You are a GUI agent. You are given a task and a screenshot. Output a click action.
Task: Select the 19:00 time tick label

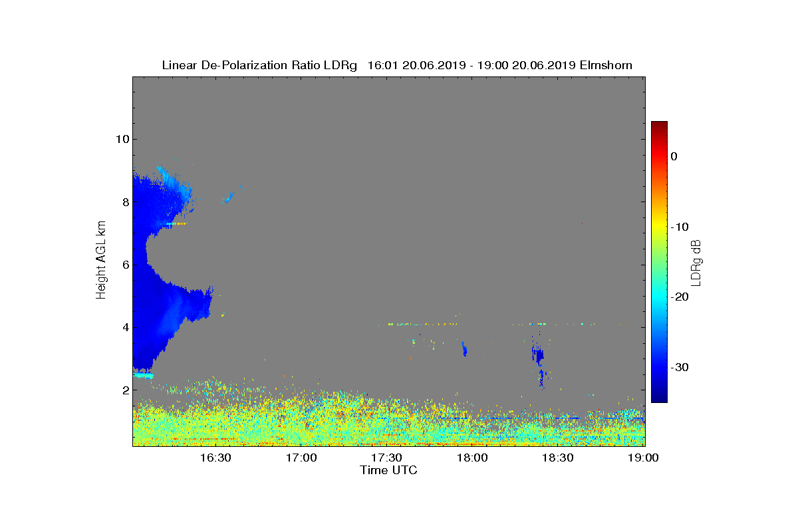643,458
